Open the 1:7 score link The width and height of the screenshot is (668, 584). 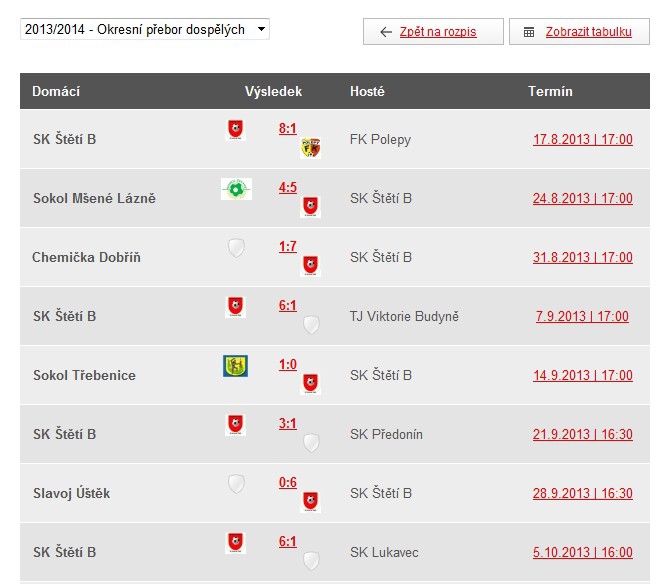pyautogui.click(x=288, y=246)
